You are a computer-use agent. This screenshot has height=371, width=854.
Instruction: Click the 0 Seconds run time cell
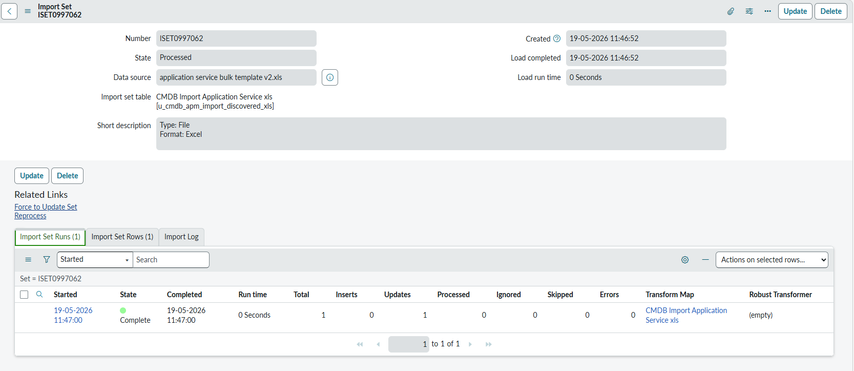(254, 315)
